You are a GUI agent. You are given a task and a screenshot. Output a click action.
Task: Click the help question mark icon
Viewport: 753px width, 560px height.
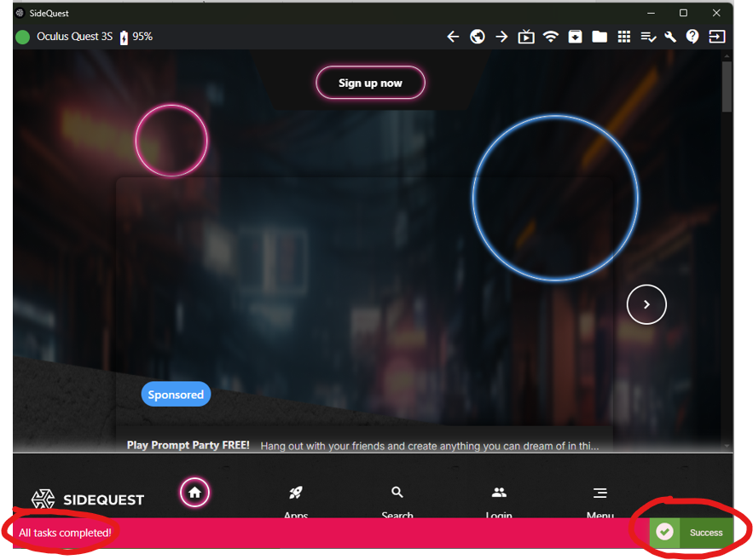[692, 37]
